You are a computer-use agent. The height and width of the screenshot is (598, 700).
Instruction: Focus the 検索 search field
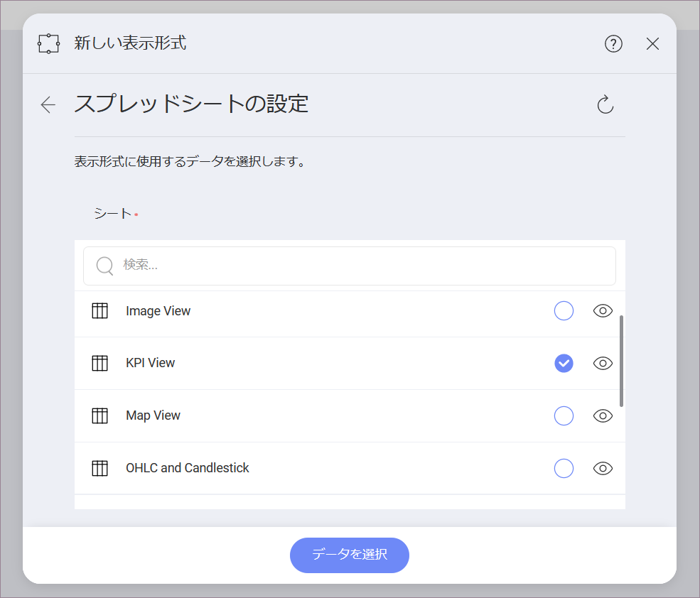click(x=350, y=266)
